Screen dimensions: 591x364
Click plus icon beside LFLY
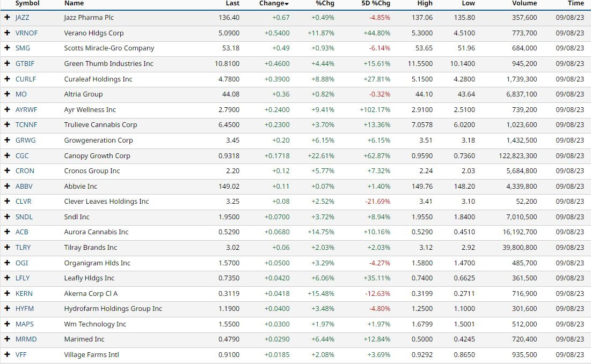click(7, 278)
